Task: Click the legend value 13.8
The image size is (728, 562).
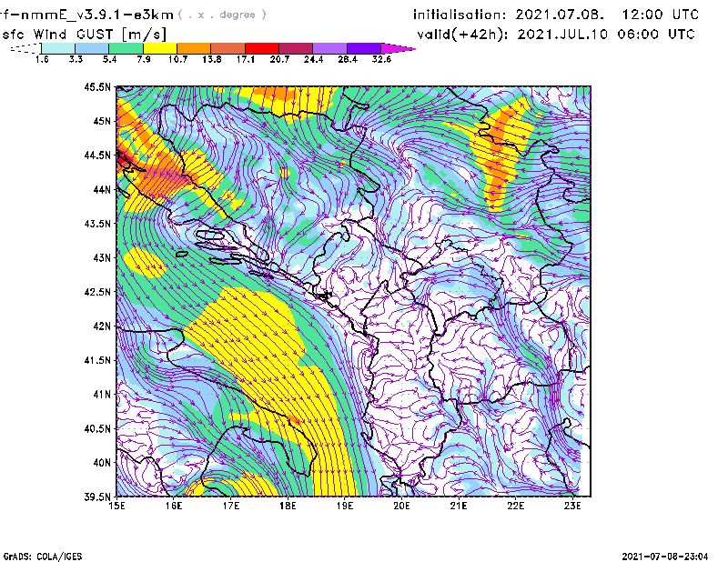Action: tap(212, 59)
